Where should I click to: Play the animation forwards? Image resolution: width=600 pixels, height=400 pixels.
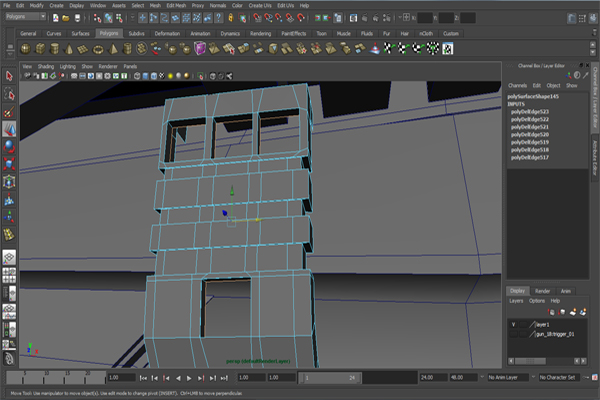tap(189, 378)
